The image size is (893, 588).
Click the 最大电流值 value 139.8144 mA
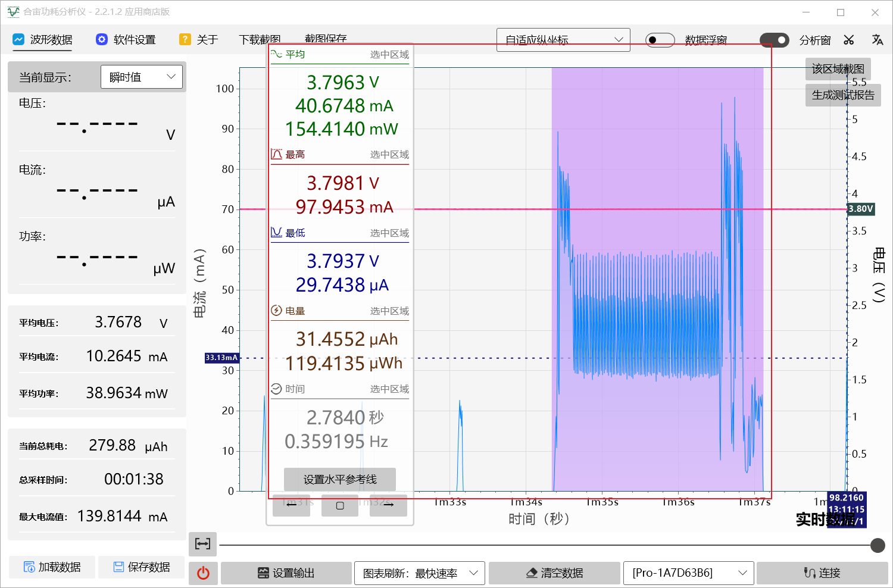[x=122, y=516]
